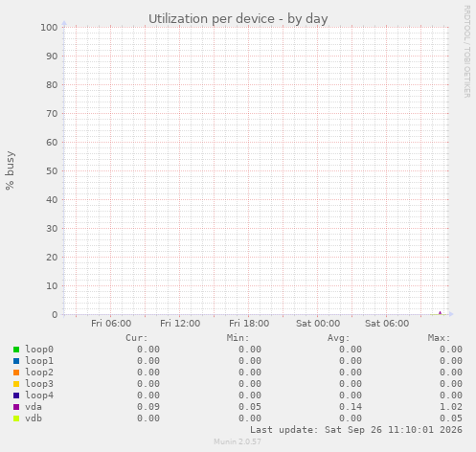Click the purple vda spike on the graph

click(x=440, y=313)
